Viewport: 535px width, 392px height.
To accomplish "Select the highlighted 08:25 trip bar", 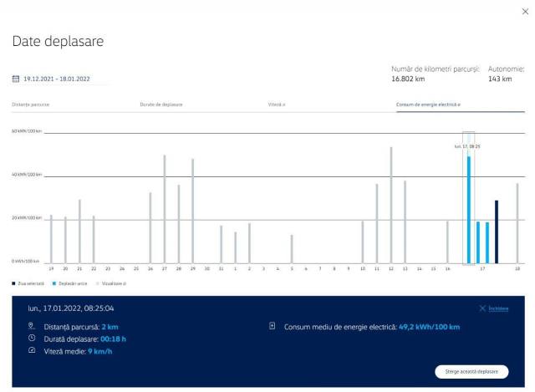I will coord(469,209).
